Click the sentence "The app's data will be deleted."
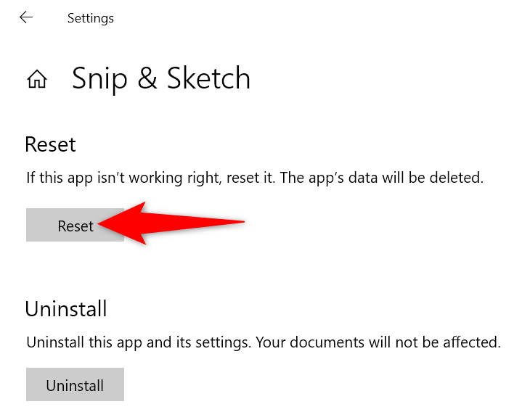The image size is (522, 420). click(383, 178)
